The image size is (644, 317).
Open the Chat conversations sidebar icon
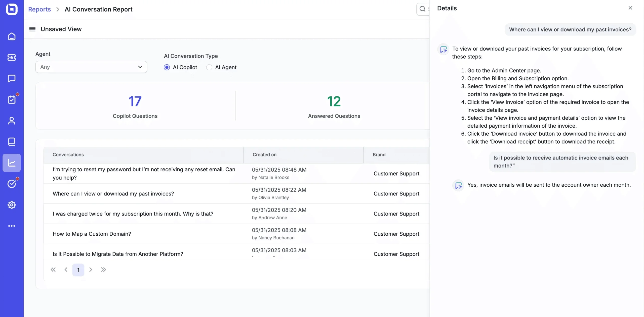pos(12,79)
